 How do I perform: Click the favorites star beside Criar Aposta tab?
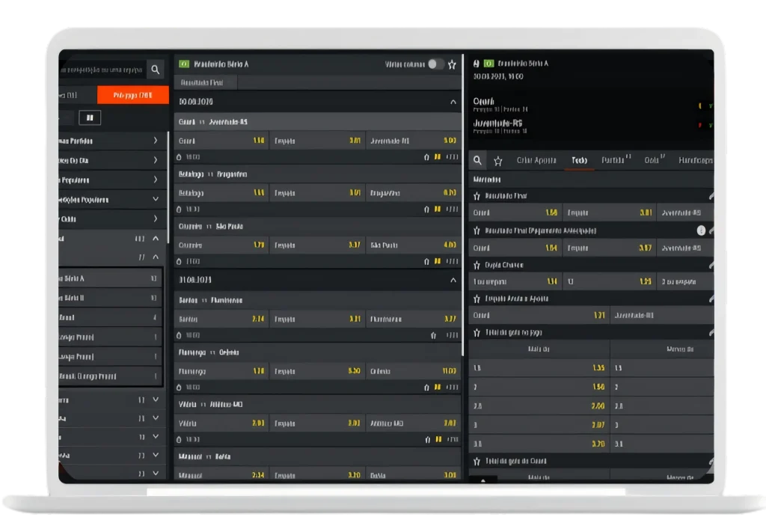coord(497,160)
